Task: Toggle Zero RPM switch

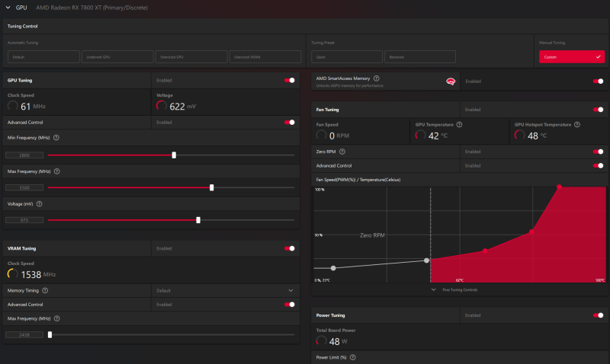Action: tap(599, 152)
